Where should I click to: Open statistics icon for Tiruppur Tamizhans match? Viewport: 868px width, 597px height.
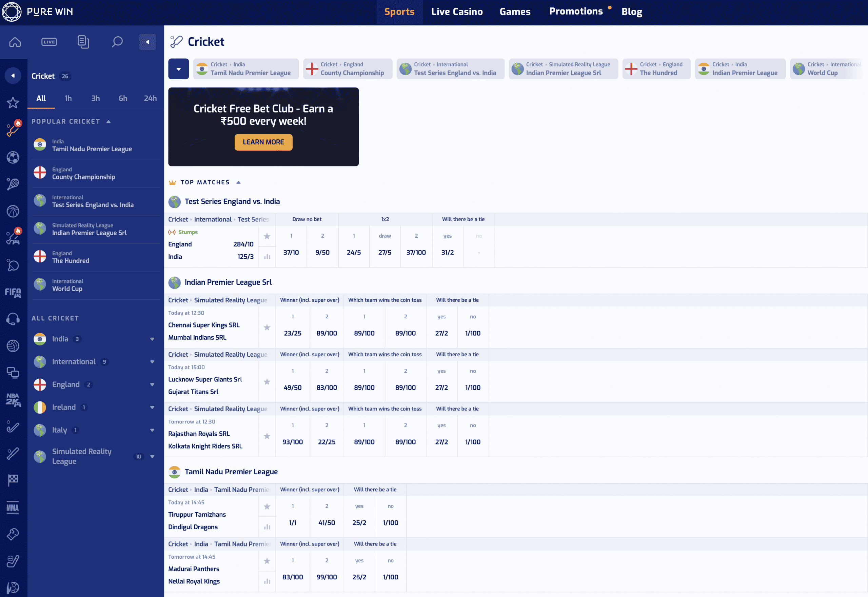click(x=267, y=527)
